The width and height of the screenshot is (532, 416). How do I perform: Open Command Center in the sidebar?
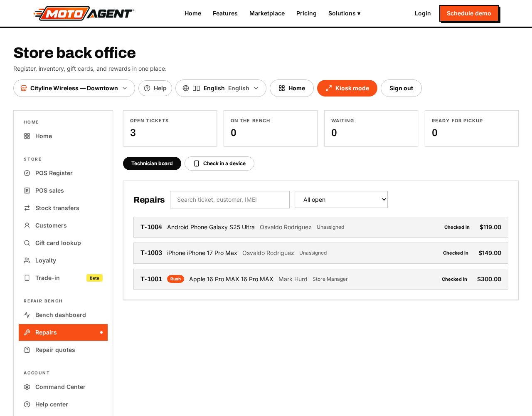click(63, 387)
